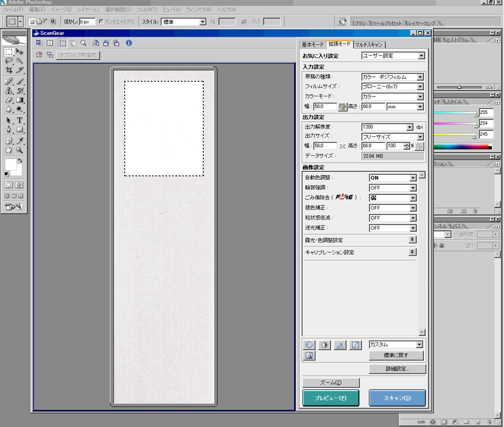Image resolution: width=504 pixels, height=427 pixels.
Task: Select the Crop tool in Photoshop toolbox
Action: click(9, 70)
